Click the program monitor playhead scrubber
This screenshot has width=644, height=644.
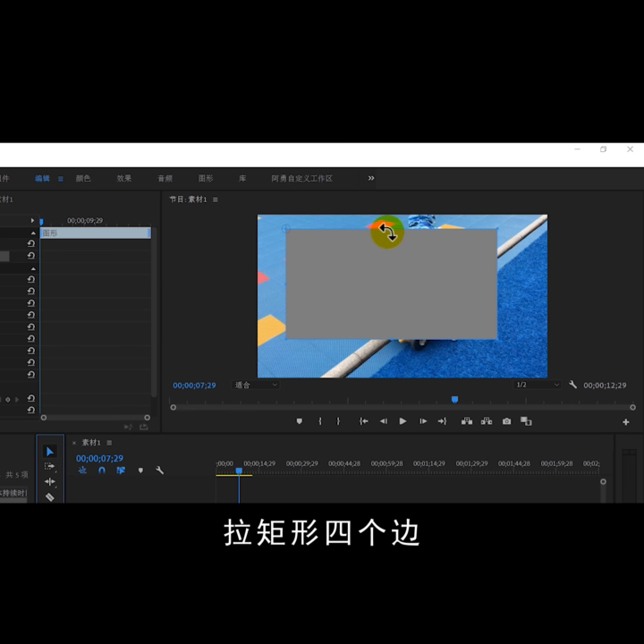point(454,400)
